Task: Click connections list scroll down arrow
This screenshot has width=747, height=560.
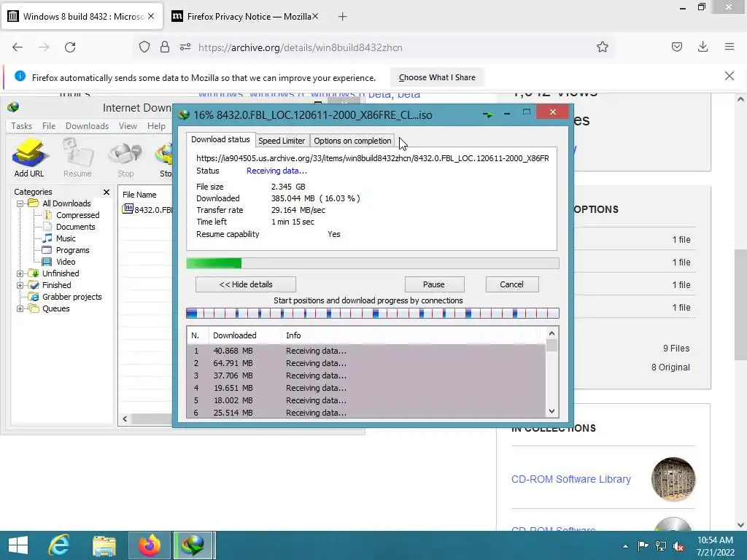Action: [x=551, y=411]
